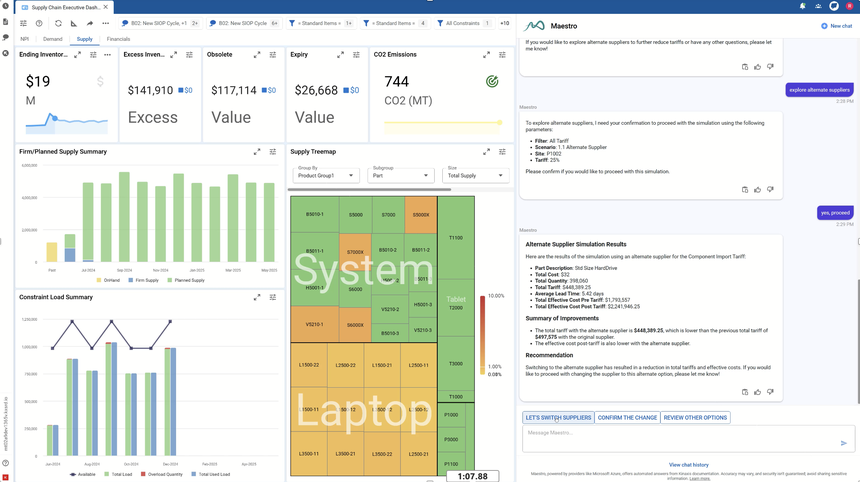
Task: Switch to the NPI tab
Action: coord(25,39)
